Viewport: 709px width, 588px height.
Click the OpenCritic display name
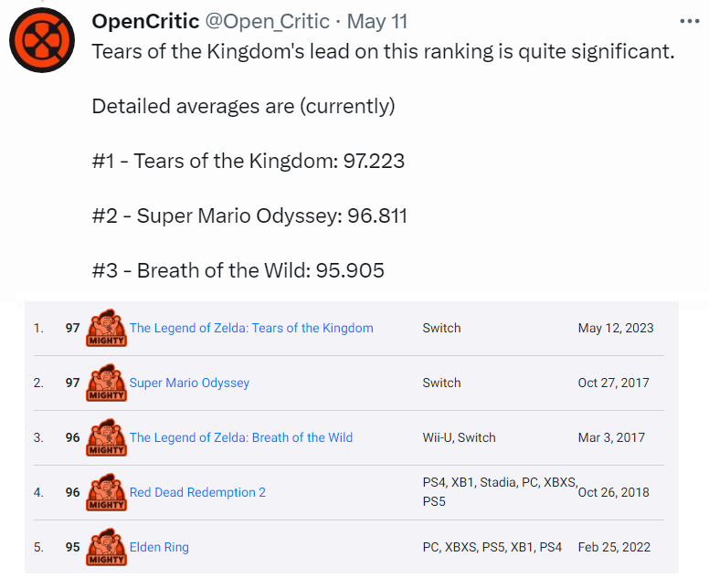[x=145, y=21]
